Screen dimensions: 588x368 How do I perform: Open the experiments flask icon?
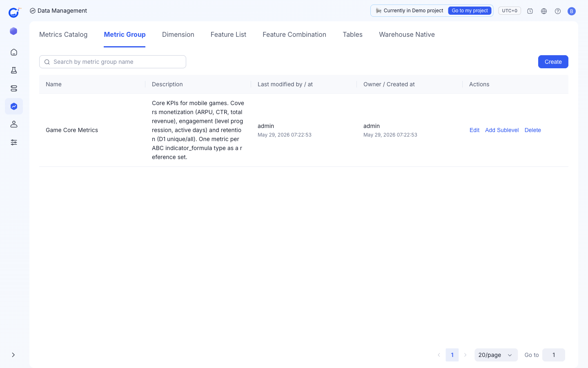click(14, 70)
